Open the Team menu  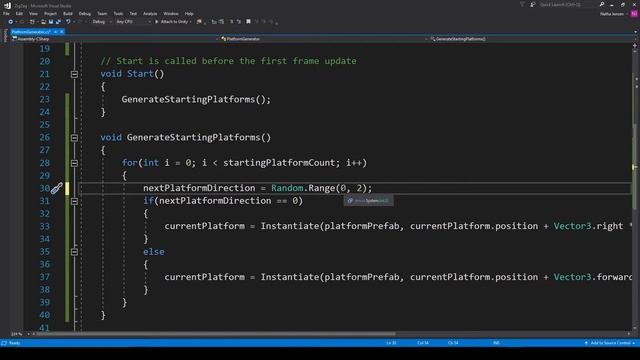click(102, 14)
